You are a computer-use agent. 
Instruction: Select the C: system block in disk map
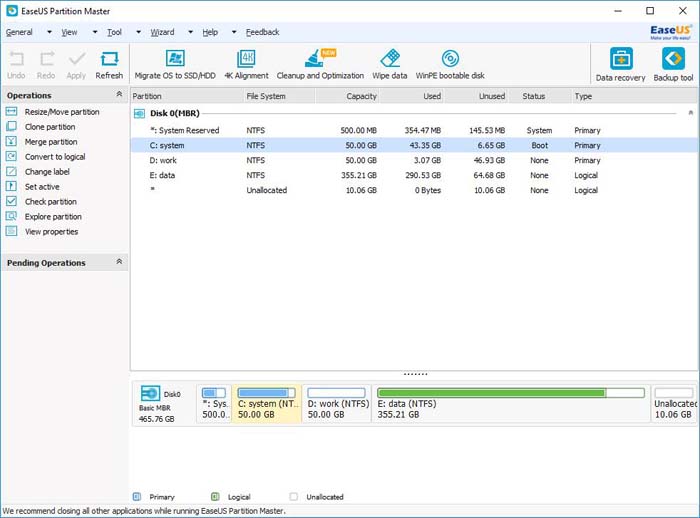coord(267,404)
